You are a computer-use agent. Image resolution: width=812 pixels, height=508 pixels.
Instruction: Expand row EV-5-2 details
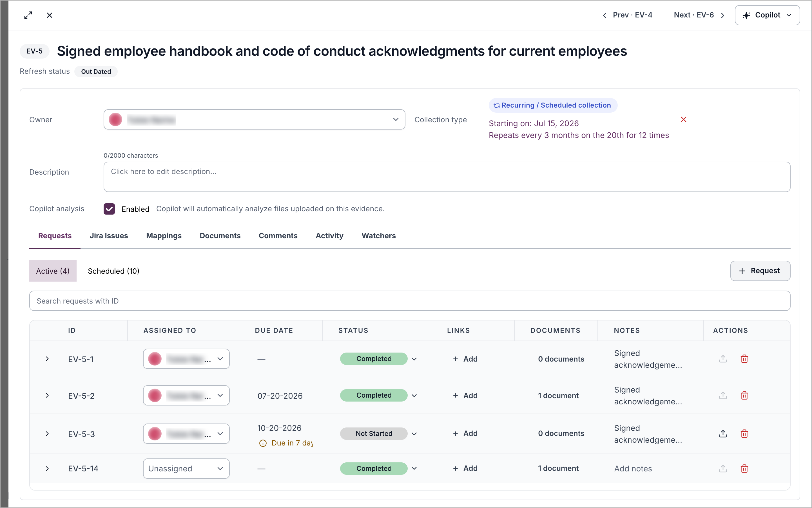point(47,395)
